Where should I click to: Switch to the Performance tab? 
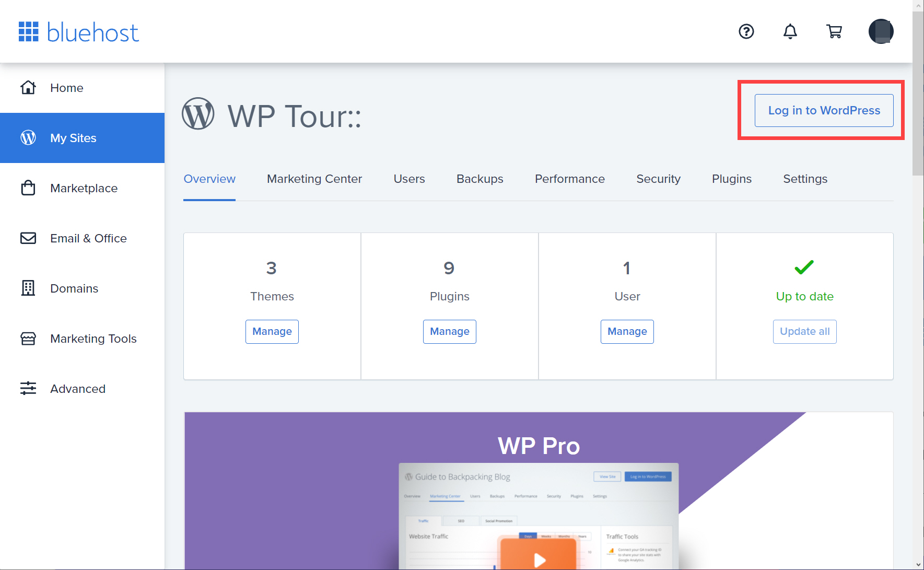570,179
